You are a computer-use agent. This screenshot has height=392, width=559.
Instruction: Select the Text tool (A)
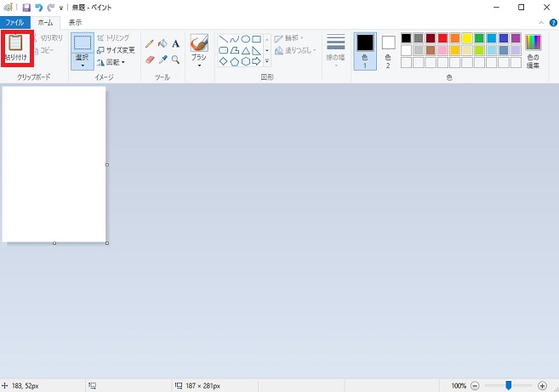[175, 44]
